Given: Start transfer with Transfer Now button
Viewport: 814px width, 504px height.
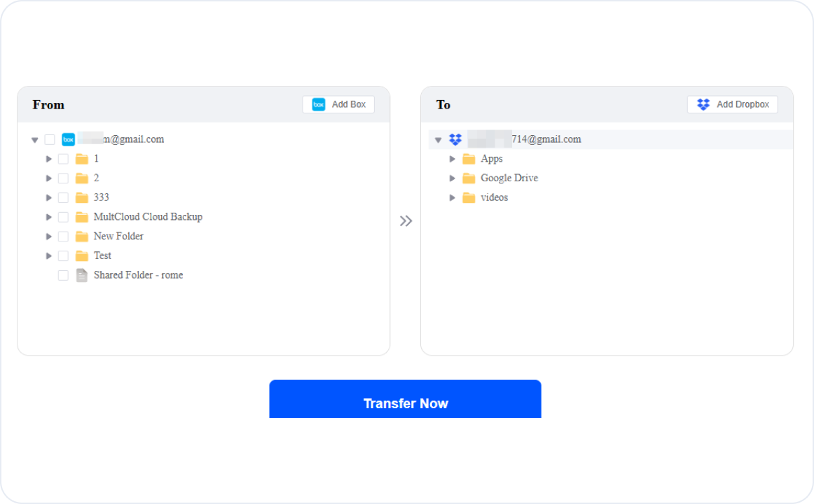Looking at the screenshot, I should (406, 399).
